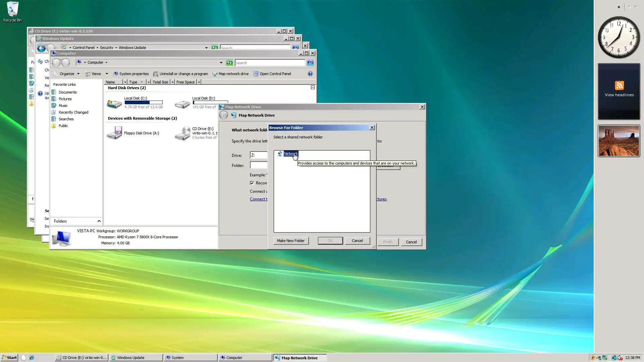Open Uninstall or change a program
The height and width of the screenshot is (362, 644).
(x=183, y=74)
